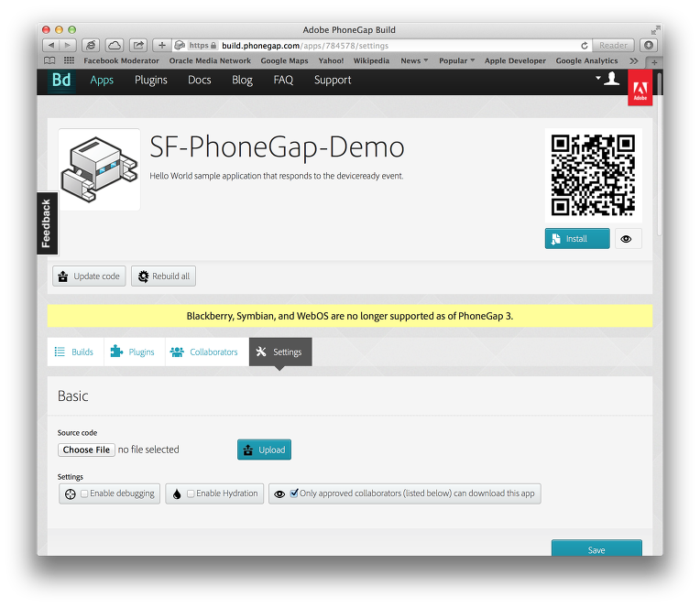The height and width of the screenshot is (607, 700).
Task: Click the iCloud tabs icon
Action: pos(115,45)
